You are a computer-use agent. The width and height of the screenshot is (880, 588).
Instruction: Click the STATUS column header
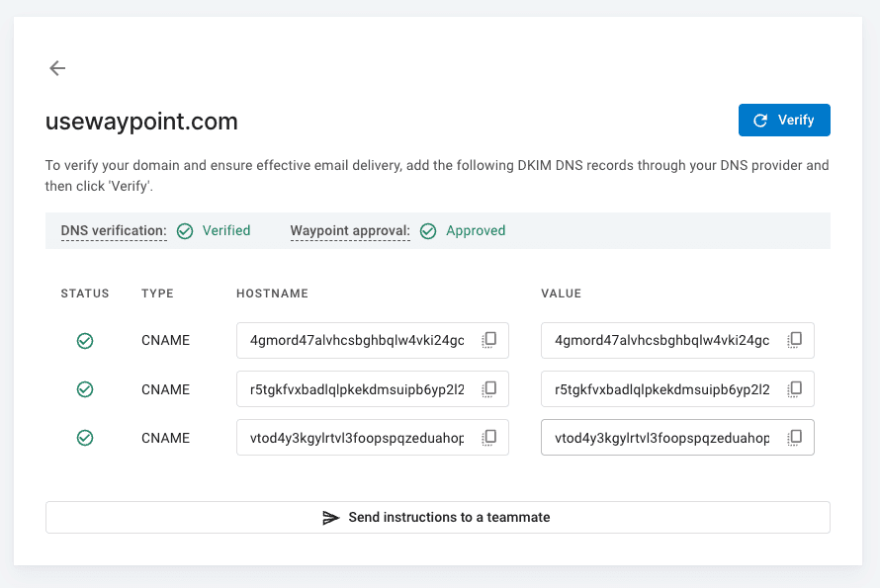click(x=85, y=294)
